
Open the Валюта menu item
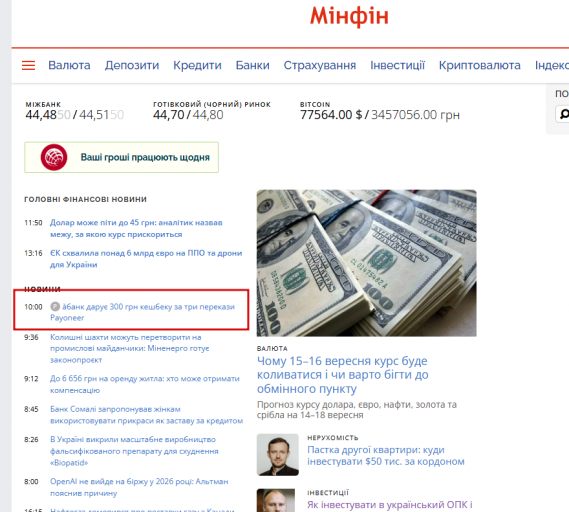click(x=69, y=65)
